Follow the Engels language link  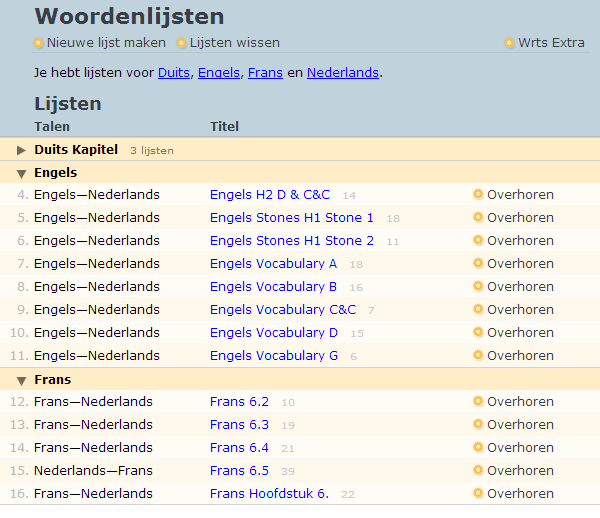219,73
